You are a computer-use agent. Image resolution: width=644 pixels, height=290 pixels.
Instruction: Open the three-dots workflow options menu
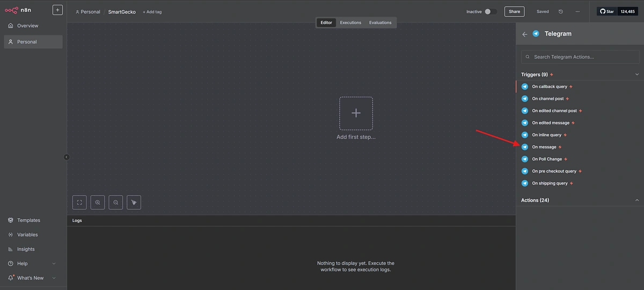577,11
